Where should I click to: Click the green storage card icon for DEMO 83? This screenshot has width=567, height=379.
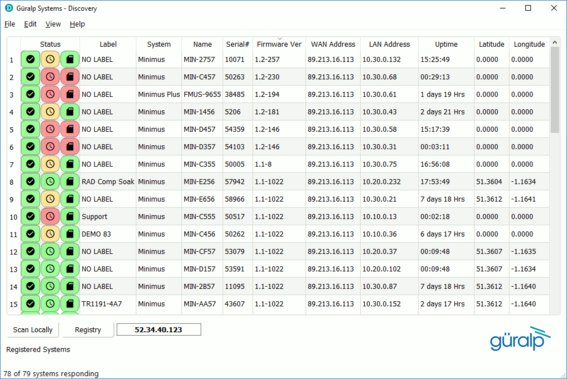(x=70, y=234)
